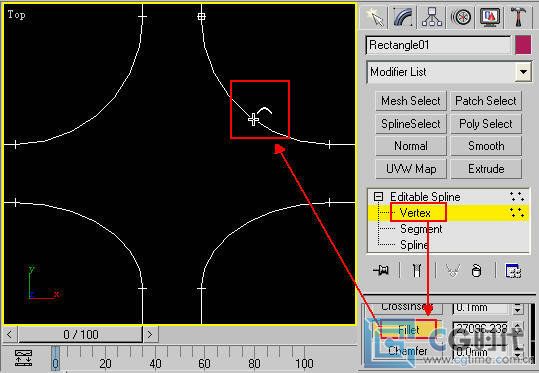Screen dimensions: 539x373
Task: Open Configure Modifier Sets icon
Action: point(513,271)
